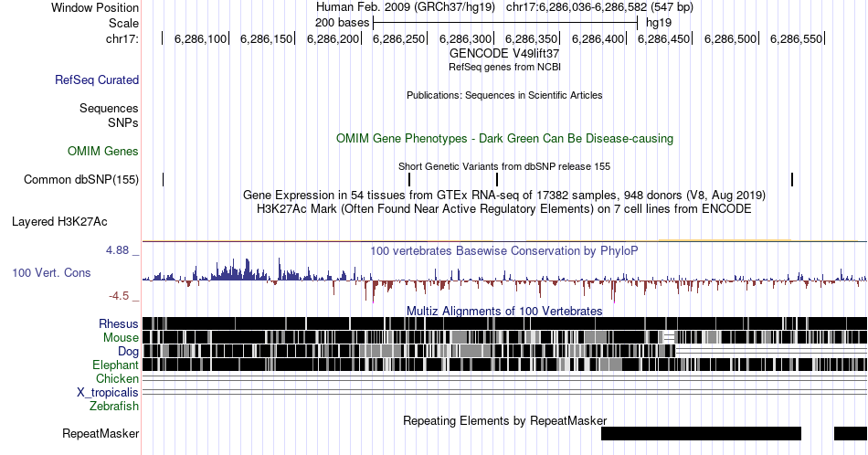The image size is (868, 455).
Task: Click the hg19 label beside scale bar
Action: tap(659, 23)
